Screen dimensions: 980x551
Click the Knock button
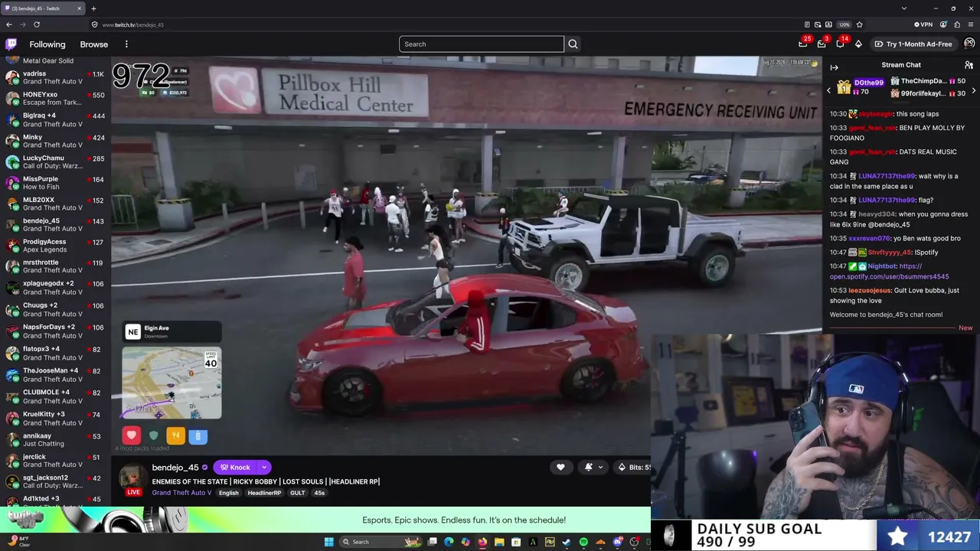pyautogui.click(x=235, y=468)
